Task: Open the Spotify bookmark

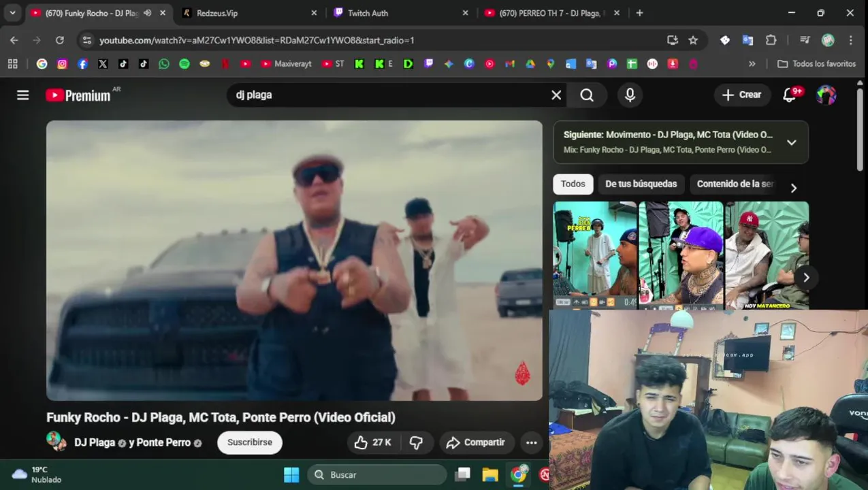Action: (184, 64)
